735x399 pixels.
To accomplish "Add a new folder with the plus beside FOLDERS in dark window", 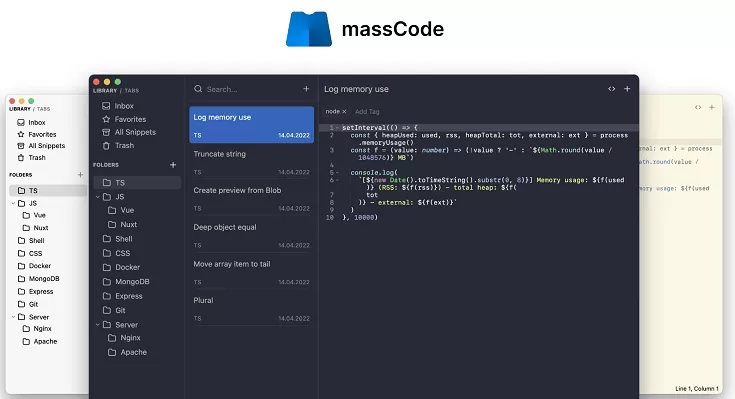I will pos(173,165).
